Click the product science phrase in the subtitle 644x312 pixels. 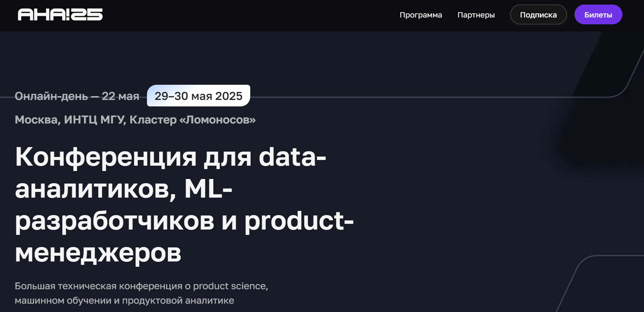click(x=230, y=286)
